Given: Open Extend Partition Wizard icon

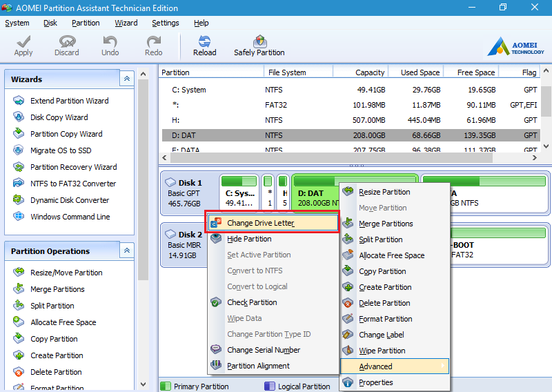Looking at the screenshot, I should tap(19, 101).
